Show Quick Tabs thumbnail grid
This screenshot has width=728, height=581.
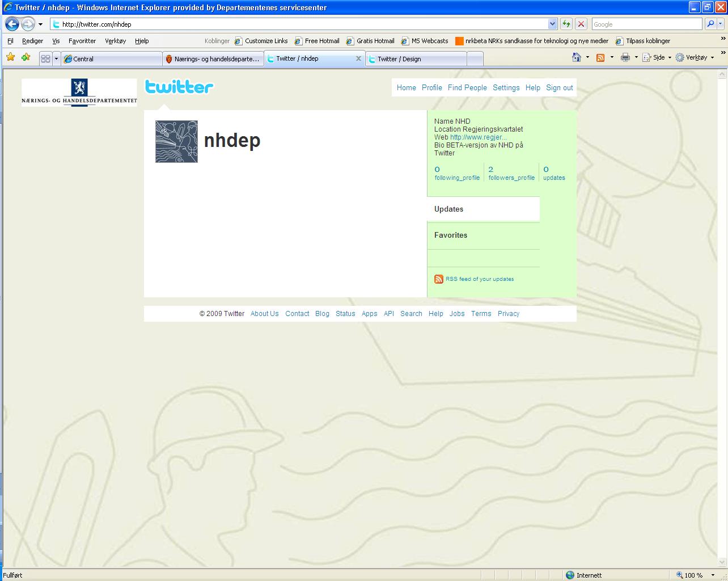pyautogui.click(x=46, y=58)
